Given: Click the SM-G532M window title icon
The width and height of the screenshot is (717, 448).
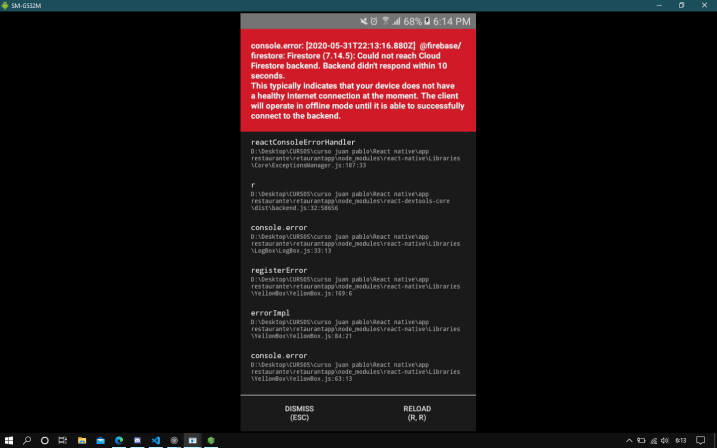Looking at the screenshot, I should pos(5,5).
